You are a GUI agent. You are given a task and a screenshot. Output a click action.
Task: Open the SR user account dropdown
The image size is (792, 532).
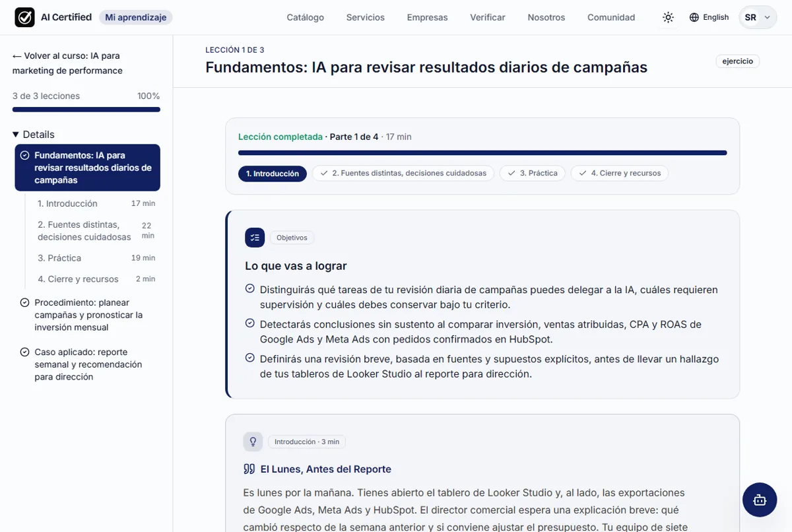[x=758, y=17]
